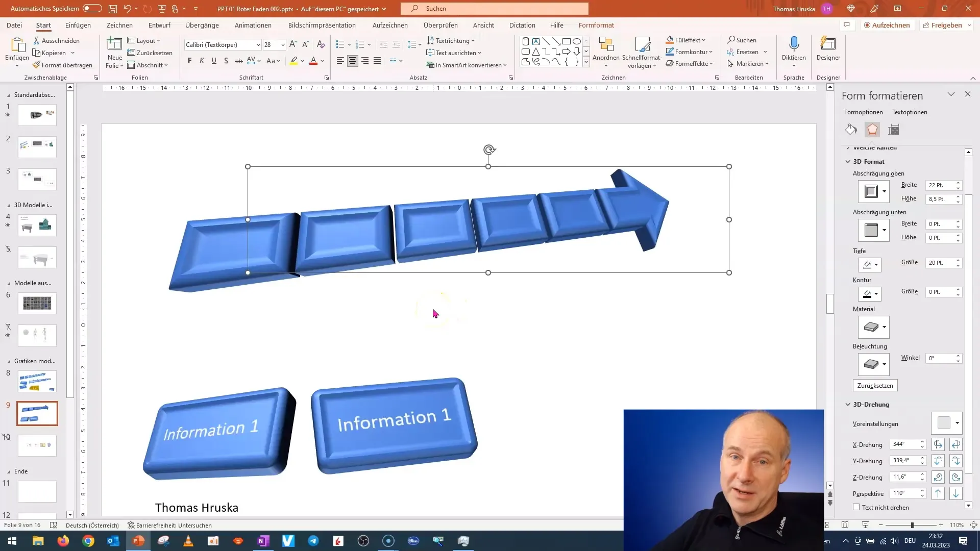The image size is (980, 551).
Task: Select the Formoptionen tab in panel
Action: pyautogui.click(x=864, y=112)
